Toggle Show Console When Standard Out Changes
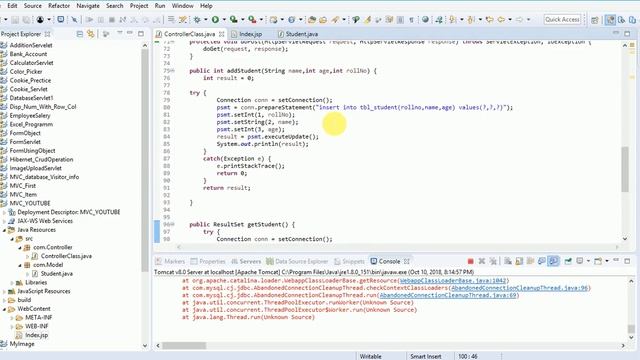This screenshot has height=360, width=640. (542, 261)
